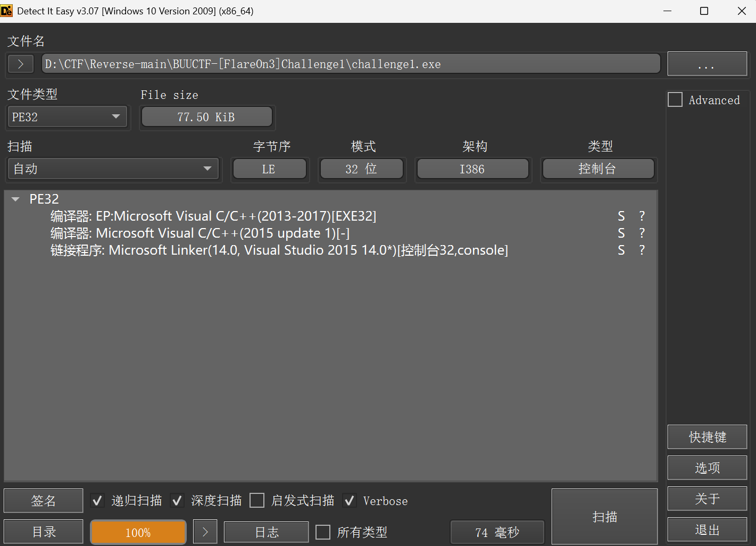
Task: Click the S icon on the EP:Microsoft Visual C/C++ row
Action: coord(621,216)
